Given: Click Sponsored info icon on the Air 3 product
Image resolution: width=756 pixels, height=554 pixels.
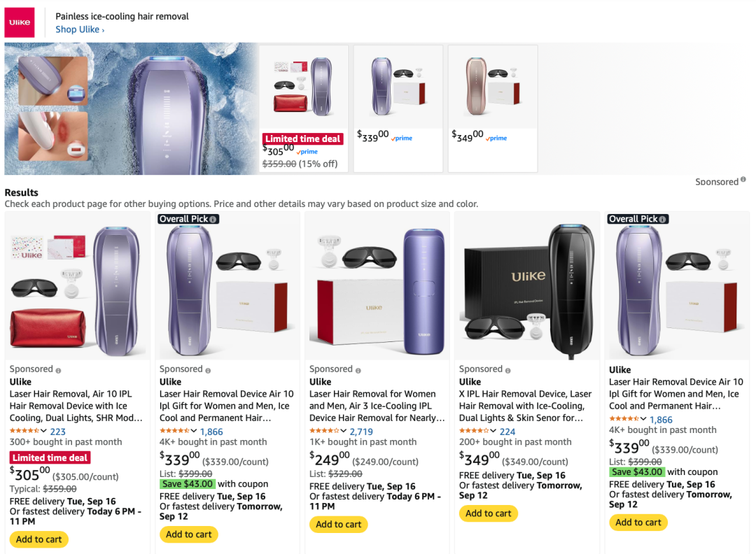Looking at the screenshot, I should (x=358, y=370).
